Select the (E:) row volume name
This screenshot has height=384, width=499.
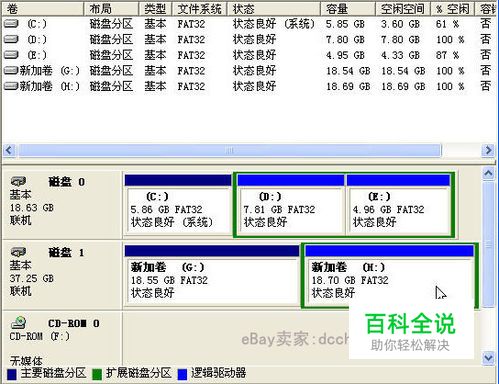37,55
